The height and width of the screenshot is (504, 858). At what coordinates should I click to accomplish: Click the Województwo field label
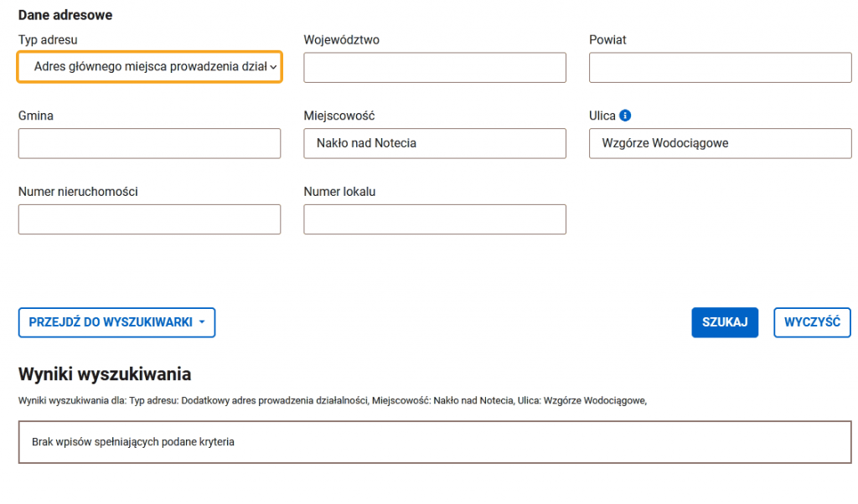pyautogui.click(x=342, y=40)
